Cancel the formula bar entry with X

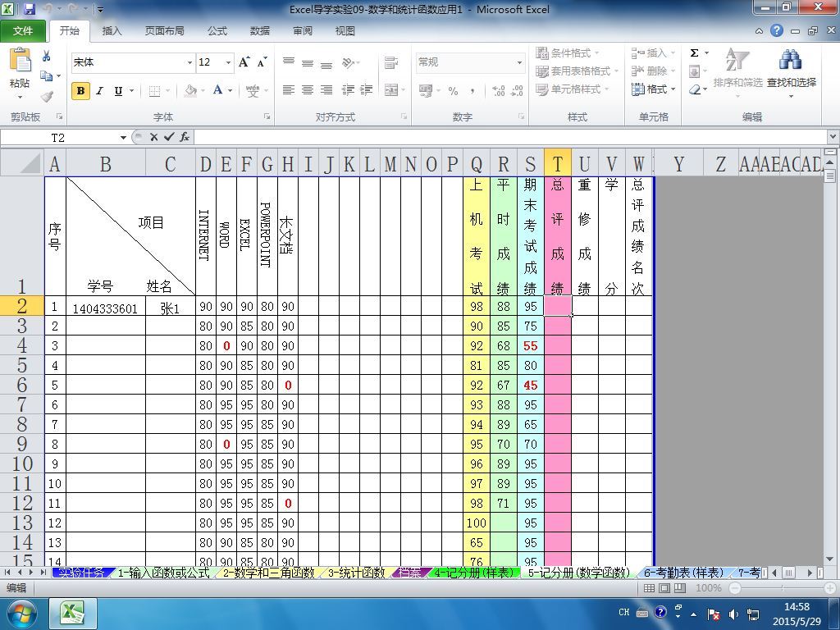pos(153,137)
